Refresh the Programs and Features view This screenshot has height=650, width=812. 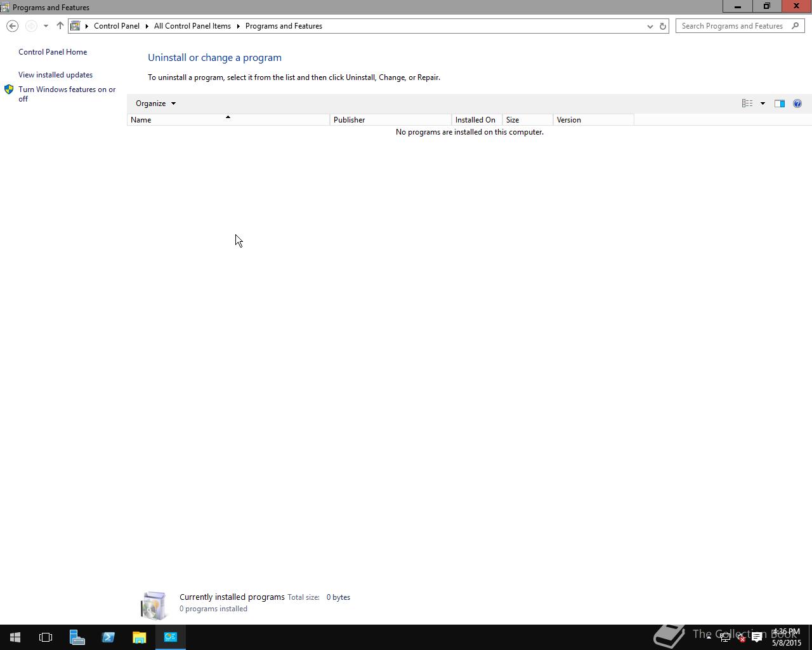click(x=663, y=26)
